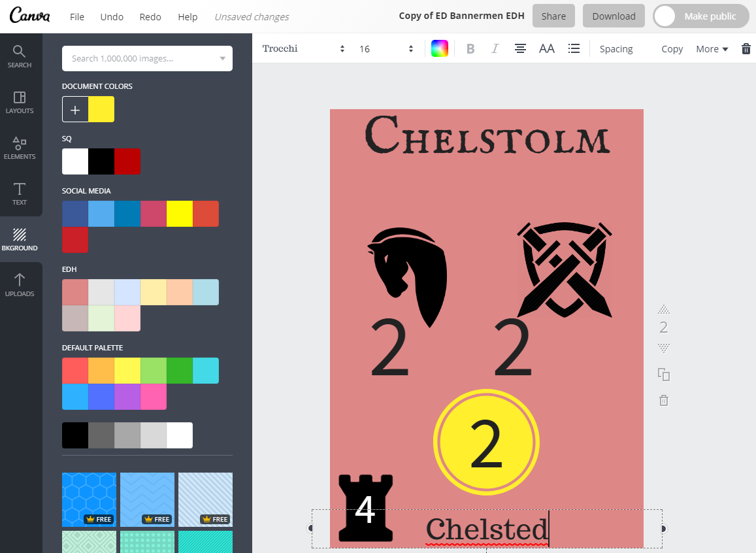Click the Download button
The image size is (756, 553).
click(x=614, y=16)
